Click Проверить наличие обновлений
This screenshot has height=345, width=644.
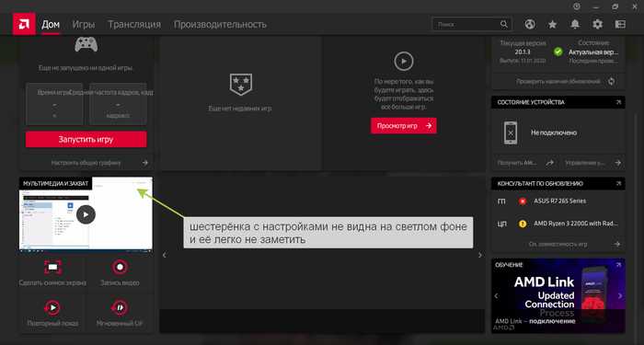click(x=558, y=81)
